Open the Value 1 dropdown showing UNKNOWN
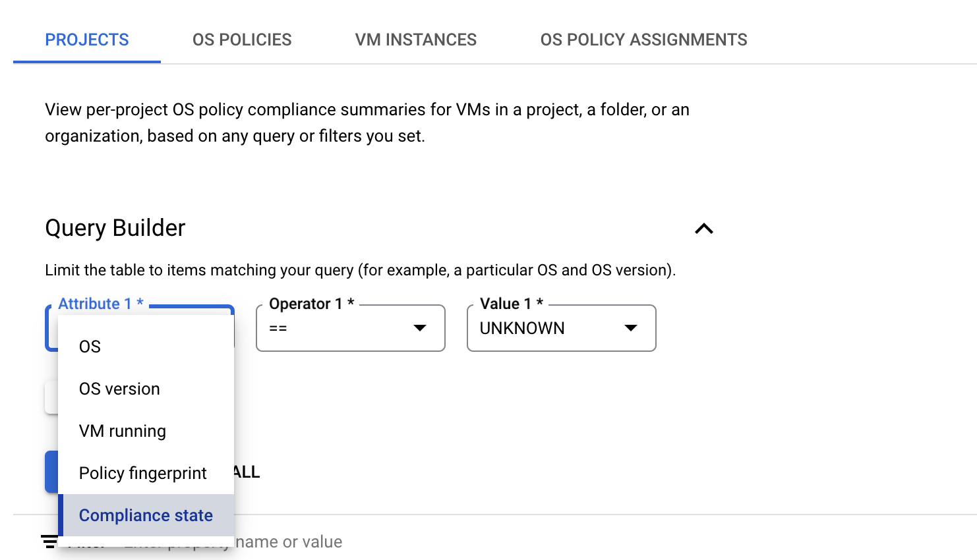 561,327
